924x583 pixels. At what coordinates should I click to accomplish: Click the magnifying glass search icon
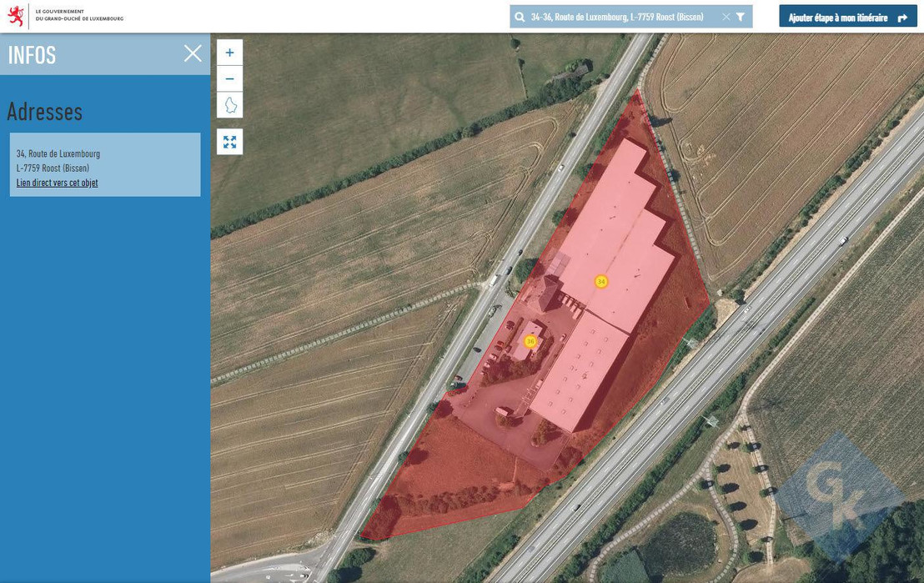click(520, 17)
